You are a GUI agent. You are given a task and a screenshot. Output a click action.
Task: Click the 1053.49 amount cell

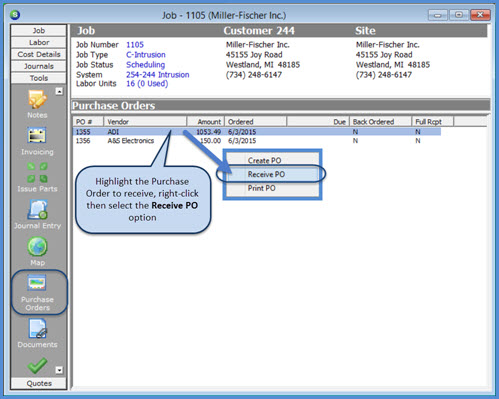click(x=209, y=132)
